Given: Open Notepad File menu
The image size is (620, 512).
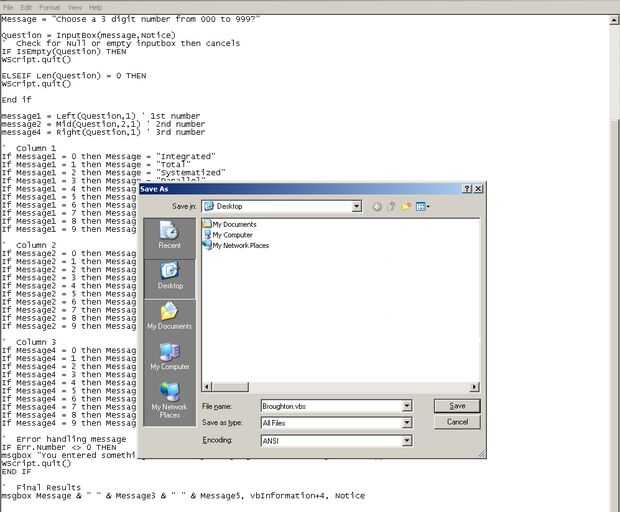Looking at the screenshot, I should [x=8, y=8].
